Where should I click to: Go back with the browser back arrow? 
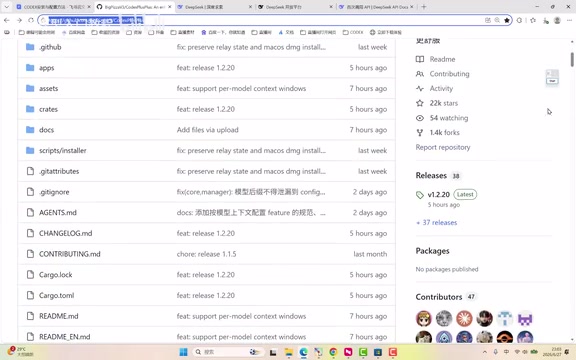[x=7, y=20]
